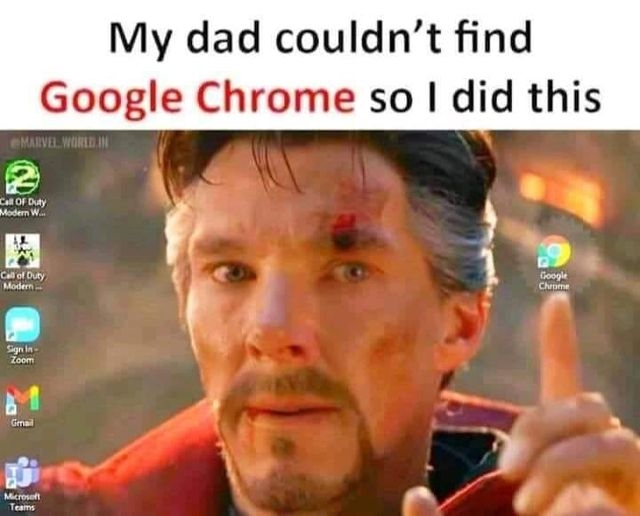Click the shortcut arrow on the Gmail icon
640x516 pixels.
pos(11,408)
